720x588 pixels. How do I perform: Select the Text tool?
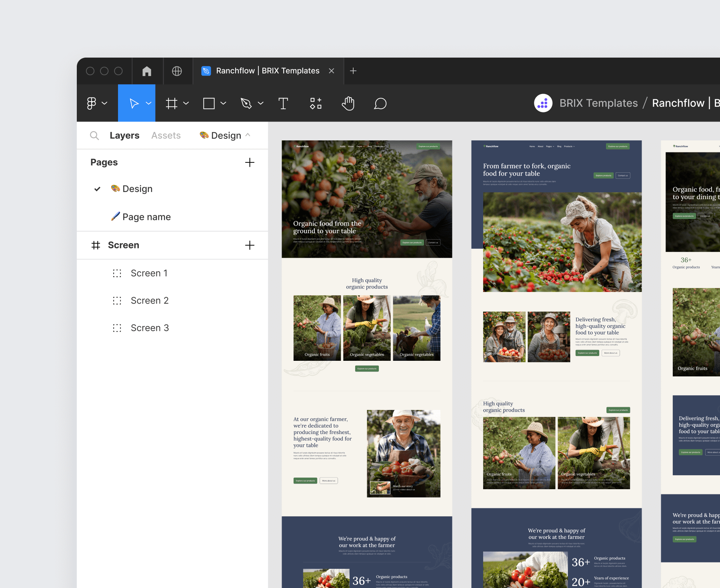coord(283,103)
